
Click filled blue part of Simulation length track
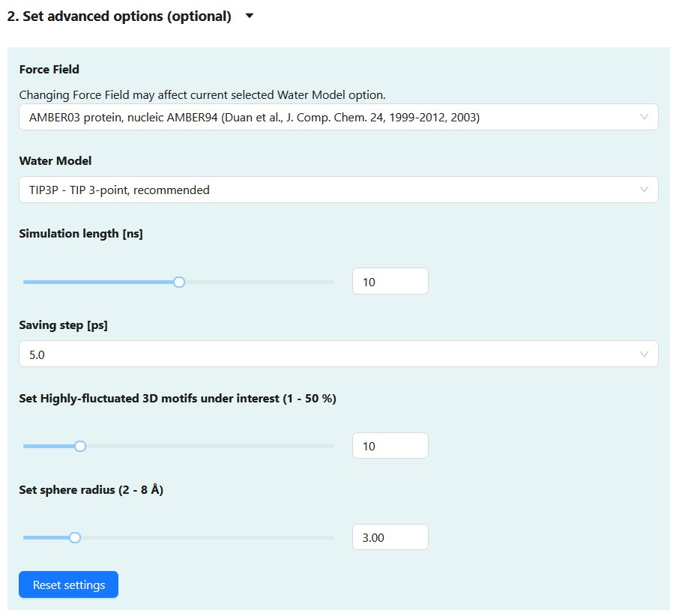pos(97,282)
